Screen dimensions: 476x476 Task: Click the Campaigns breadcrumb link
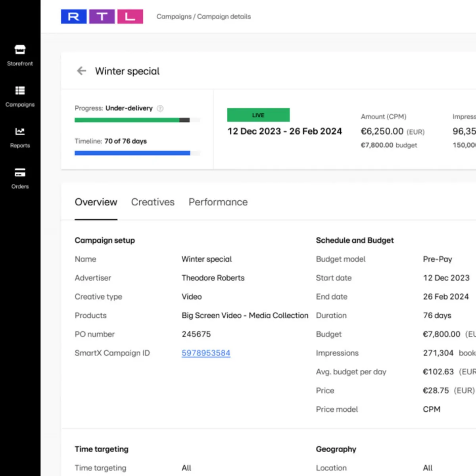click(175, 16)
